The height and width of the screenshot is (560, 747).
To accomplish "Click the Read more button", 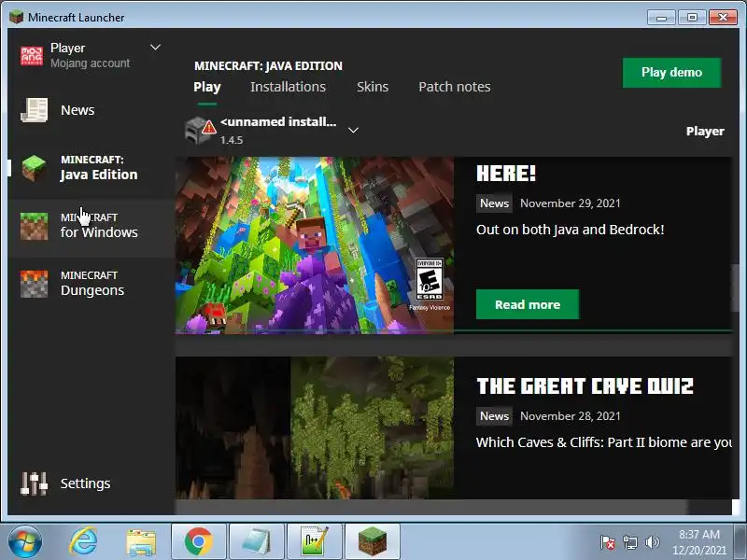I will click(x=528, y=305).
